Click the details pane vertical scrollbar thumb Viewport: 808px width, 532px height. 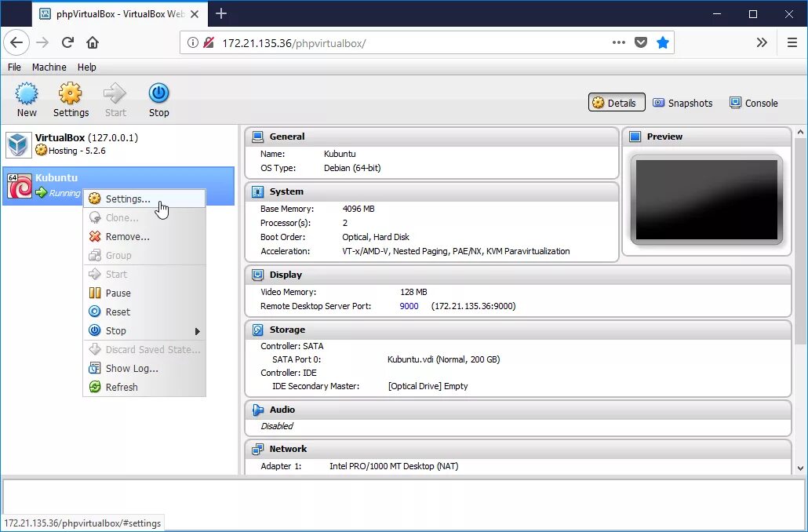[800, 241]
